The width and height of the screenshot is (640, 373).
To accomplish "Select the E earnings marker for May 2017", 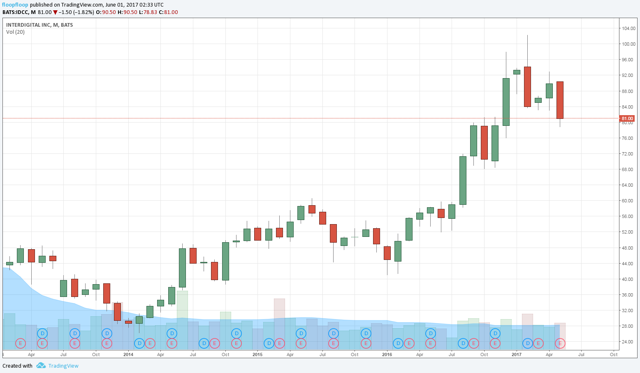I will point(560,343).
